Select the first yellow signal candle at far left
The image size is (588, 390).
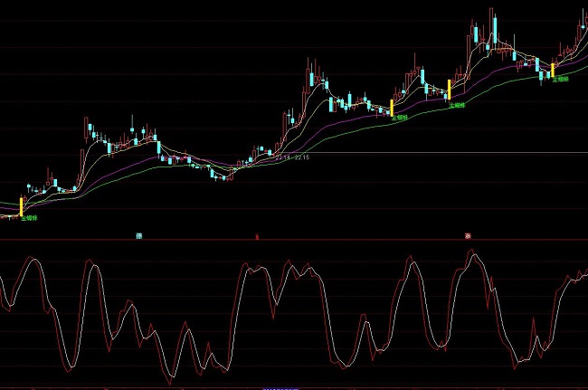pyautogui.click(x=21, y=205)
